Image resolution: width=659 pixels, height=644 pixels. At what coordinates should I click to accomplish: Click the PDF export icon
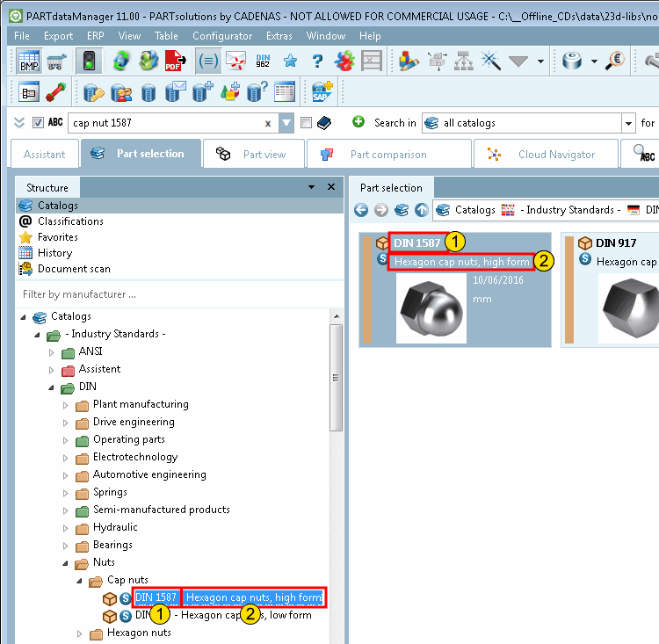pyautogui.click(x=175, y=62)
